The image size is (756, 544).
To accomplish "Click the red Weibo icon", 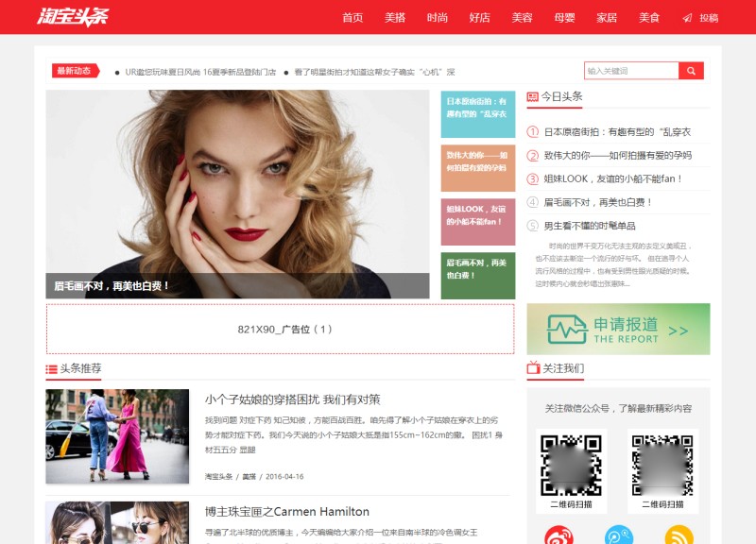I will pyautogui.click(x=558, y=535).
